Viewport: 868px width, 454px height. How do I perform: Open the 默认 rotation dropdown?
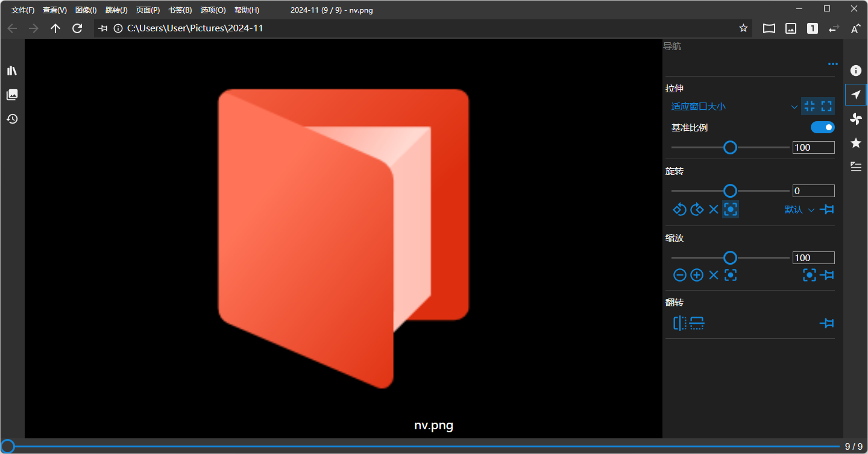pyautogui.click(x=799, y=210)
